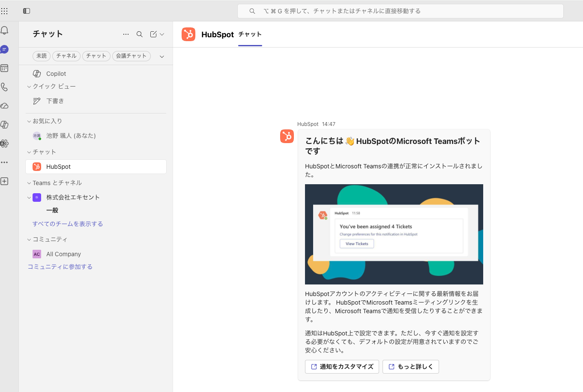Viewport: 583px width, 392px height.
Task: Open the Apps plus icon in left rail
Action: click(x=4, y=181)
